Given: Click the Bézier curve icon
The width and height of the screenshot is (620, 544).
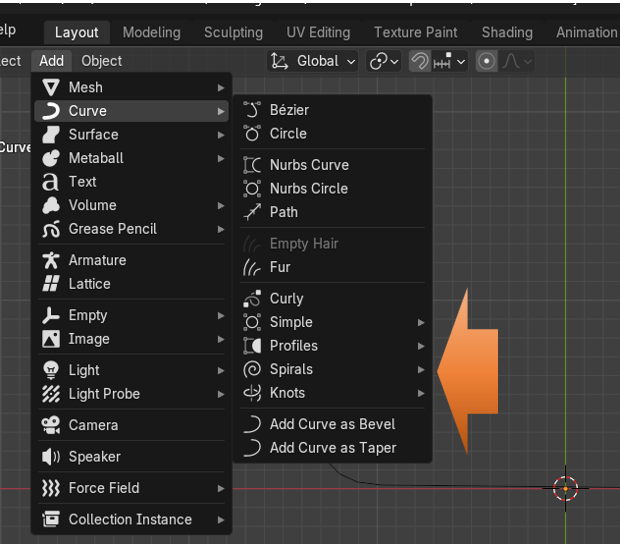Looking at the screenshot, I should click(x=252, y=110).
